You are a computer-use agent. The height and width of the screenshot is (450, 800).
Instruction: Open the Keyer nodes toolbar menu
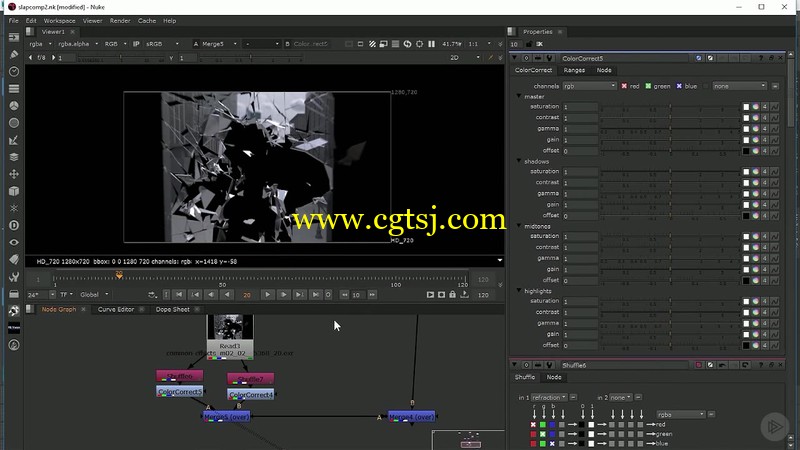(x=14, y=140)
